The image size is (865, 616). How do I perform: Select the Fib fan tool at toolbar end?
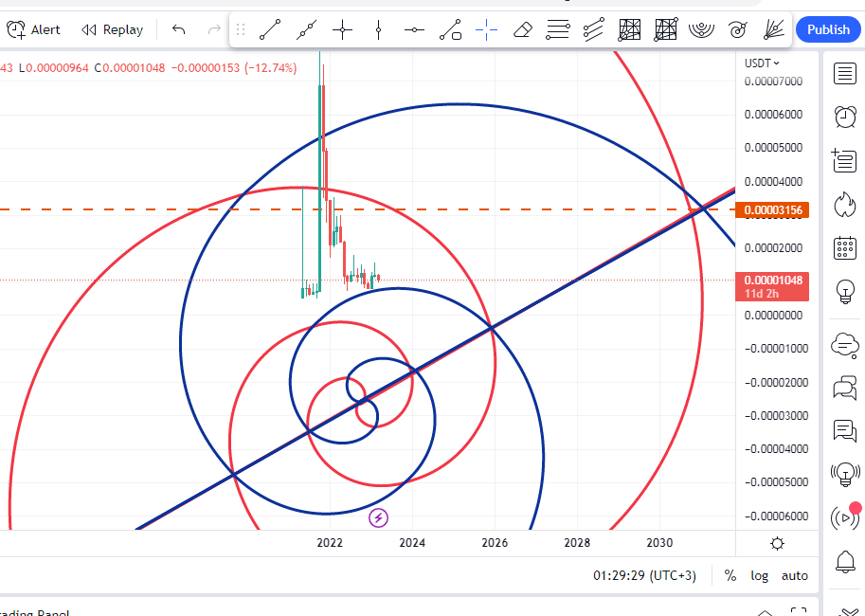pos(774,29)
